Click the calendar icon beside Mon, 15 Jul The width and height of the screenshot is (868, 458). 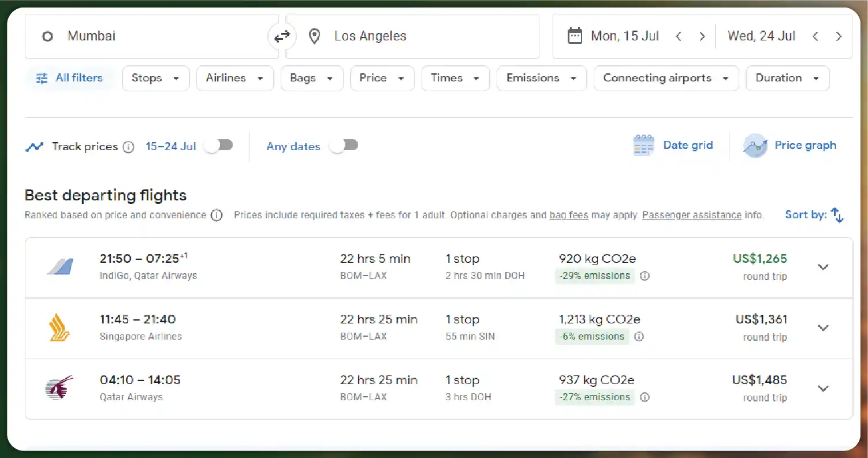pyautogui.click(x=575, y=36)
